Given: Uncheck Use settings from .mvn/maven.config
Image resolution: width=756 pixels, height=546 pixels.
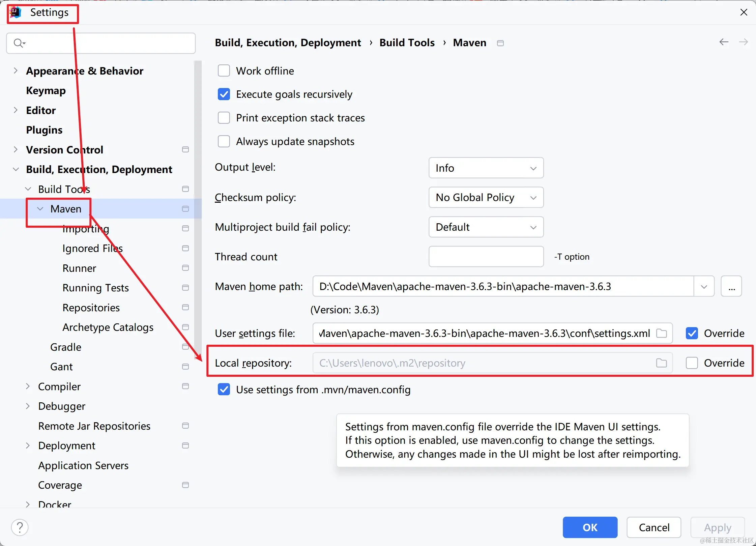Looking at the screenshot, I should (224, 390).
